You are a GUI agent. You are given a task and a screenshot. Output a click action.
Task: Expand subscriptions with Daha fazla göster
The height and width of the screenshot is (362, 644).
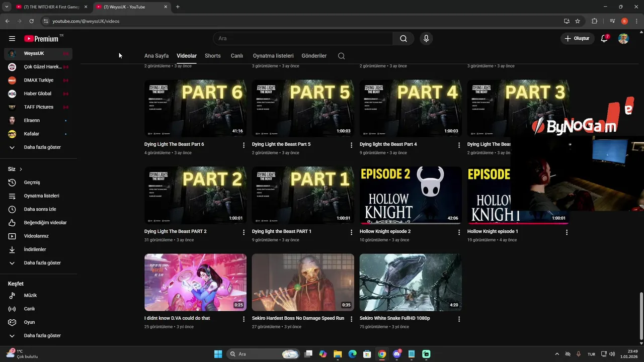click(x=38, y=147)
